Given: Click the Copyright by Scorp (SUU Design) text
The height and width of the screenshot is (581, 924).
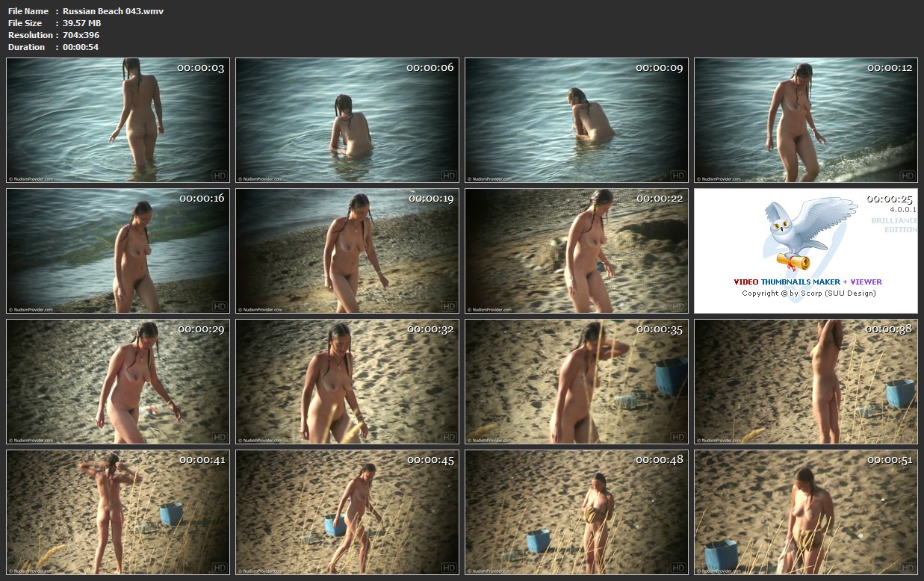Looking at the screenshot, I should click(x=808, y=293).
